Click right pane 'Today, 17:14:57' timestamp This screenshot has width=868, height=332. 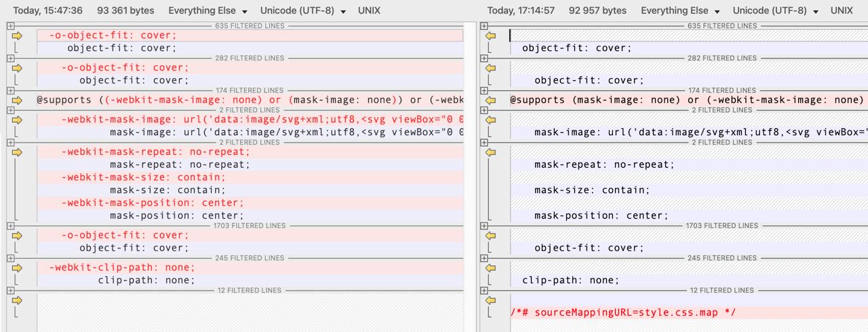tap(521, 11)
